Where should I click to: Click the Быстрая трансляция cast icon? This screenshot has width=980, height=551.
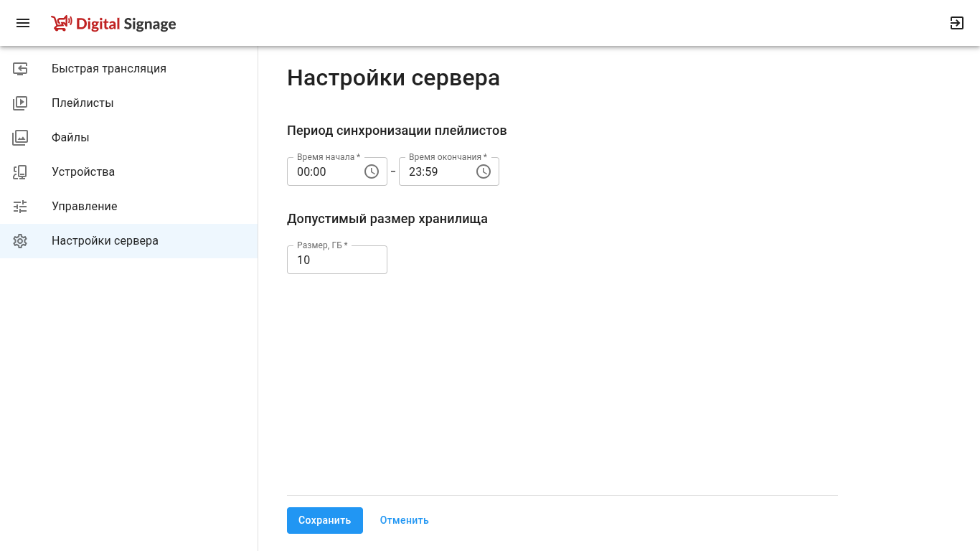pos(20,69)
